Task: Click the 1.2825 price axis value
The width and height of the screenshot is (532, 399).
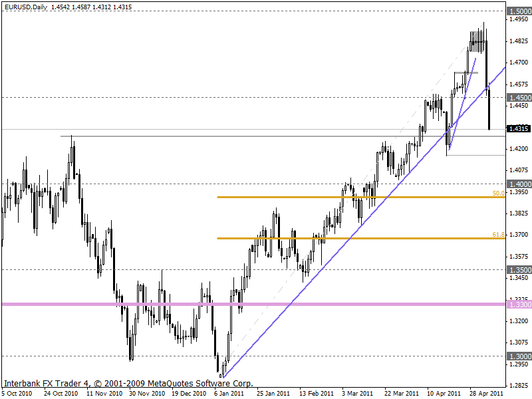Action: pyautogui.click(x=519, y=386)
